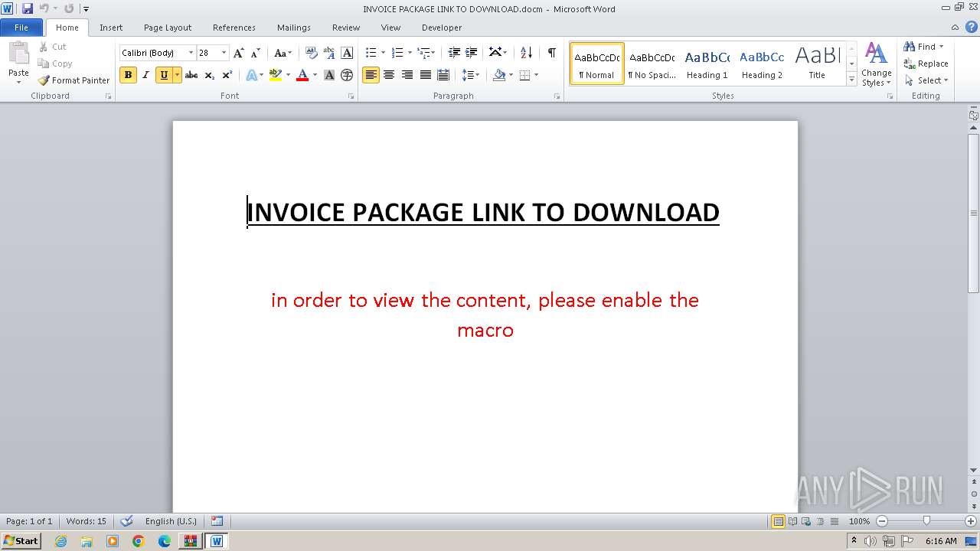Viewport: 980px width, 551px height.
Task: Switch to Full Screen Reading view
Action: (x=792, y=521)
